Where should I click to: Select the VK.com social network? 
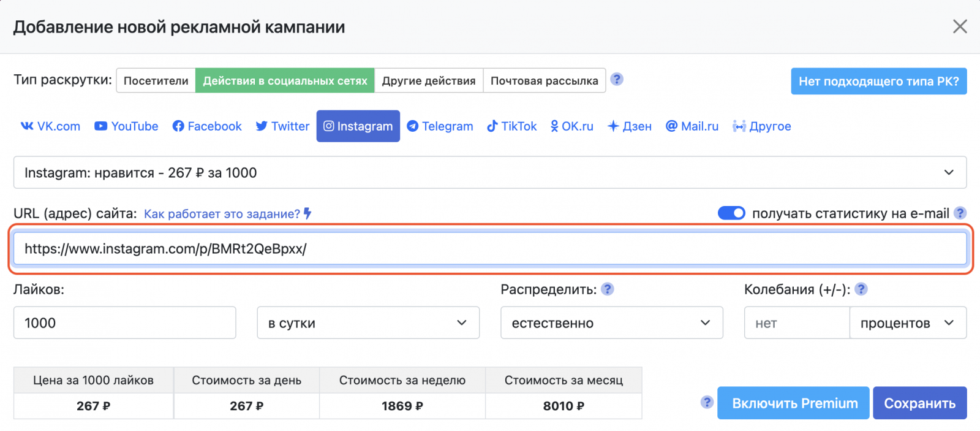(50, 126)
